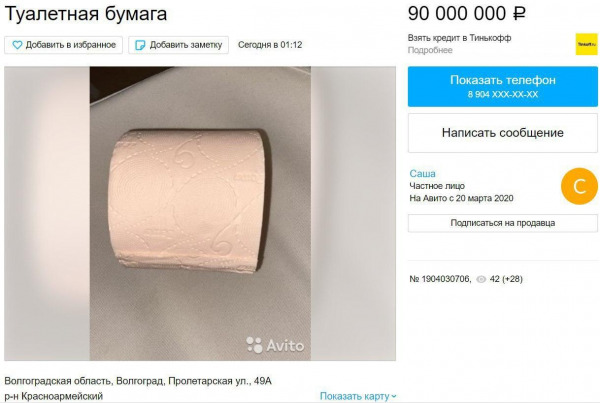This screenshot has height=403, width=600.
Task: Click the blurred left edge of photo gallery
Action: (47, 214)
